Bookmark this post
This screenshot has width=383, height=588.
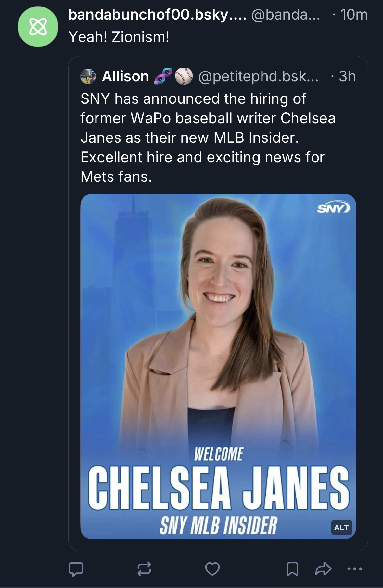click(292, 569)
